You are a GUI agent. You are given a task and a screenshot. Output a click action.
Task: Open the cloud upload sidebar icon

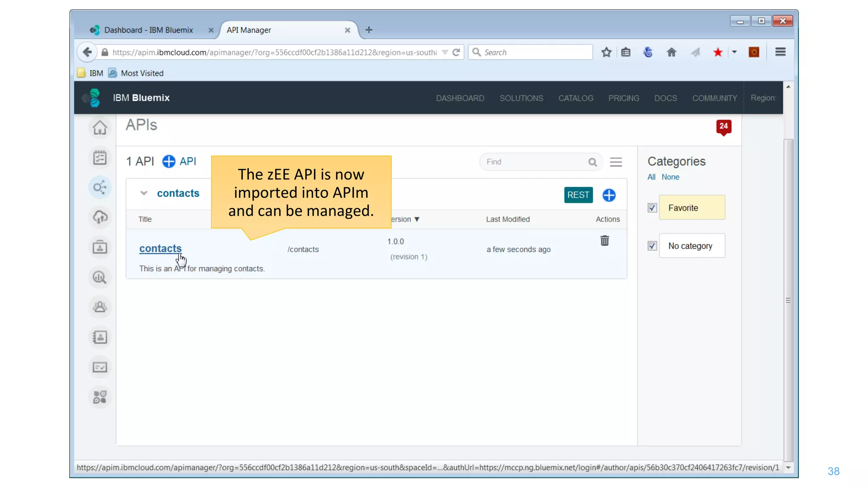pos(100,217)
